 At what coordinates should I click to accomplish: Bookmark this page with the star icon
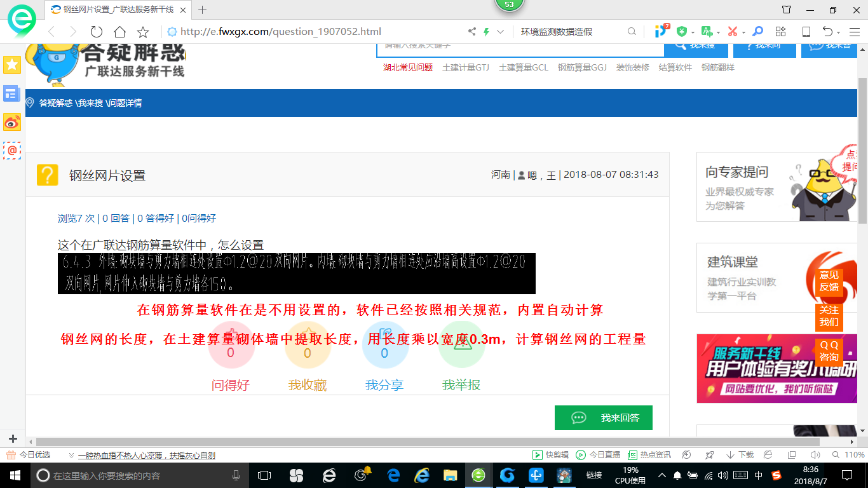click(143, 32)
